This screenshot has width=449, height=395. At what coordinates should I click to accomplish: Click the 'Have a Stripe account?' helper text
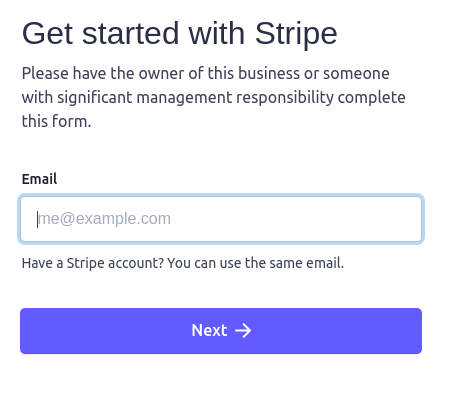tap(93, 263)
